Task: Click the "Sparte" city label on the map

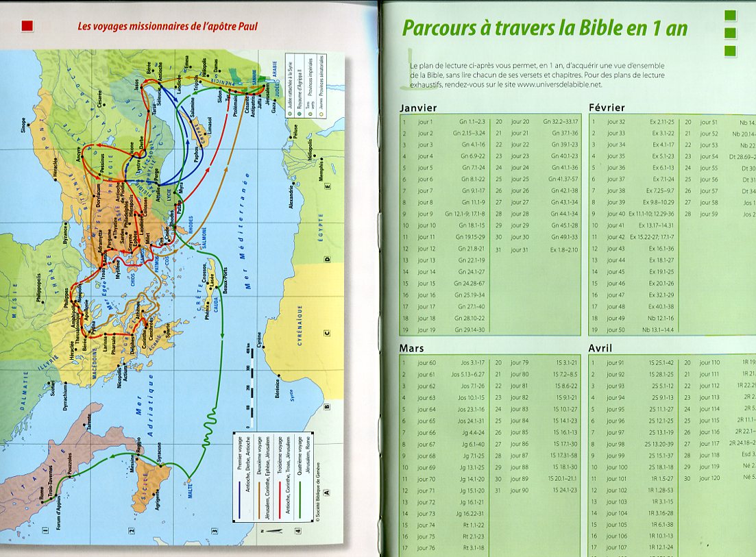Action: coord(167,330)
